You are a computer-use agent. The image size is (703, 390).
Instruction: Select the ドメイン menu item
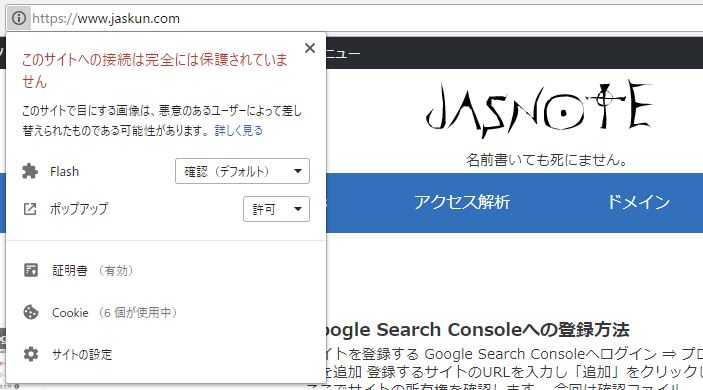click(638, 202)
